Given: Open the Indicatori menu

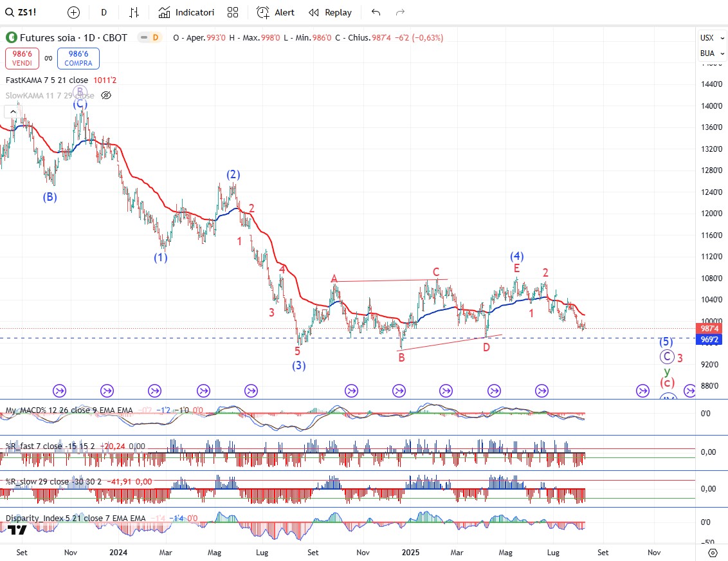Looking at the screenshot, I should click(x=187, y=12).
